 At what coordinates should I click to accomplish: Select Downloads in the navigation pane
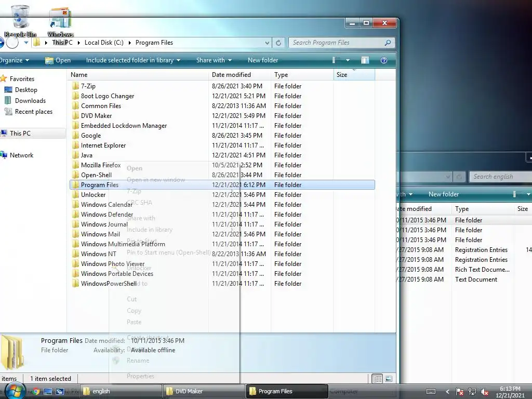coord(30,101)
